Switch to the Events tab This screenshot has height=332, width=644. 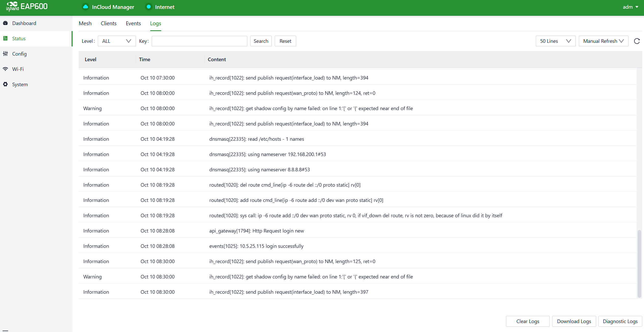coord(133,23)
